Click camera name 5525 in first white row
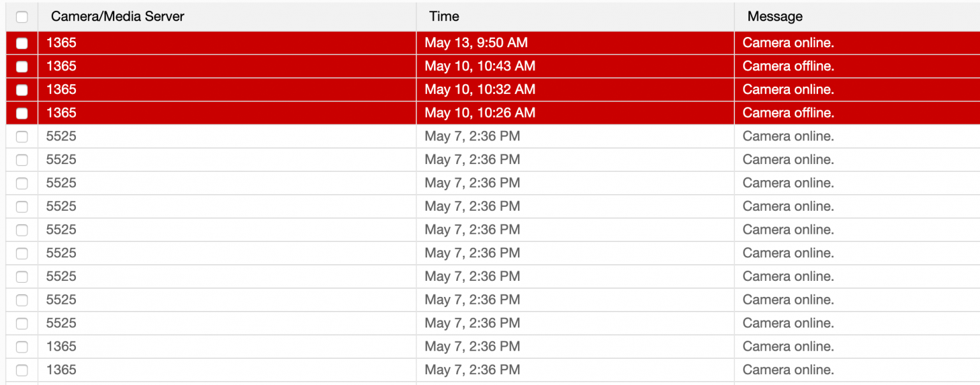This screenshot has height=385, width=980. pos(61,137)
